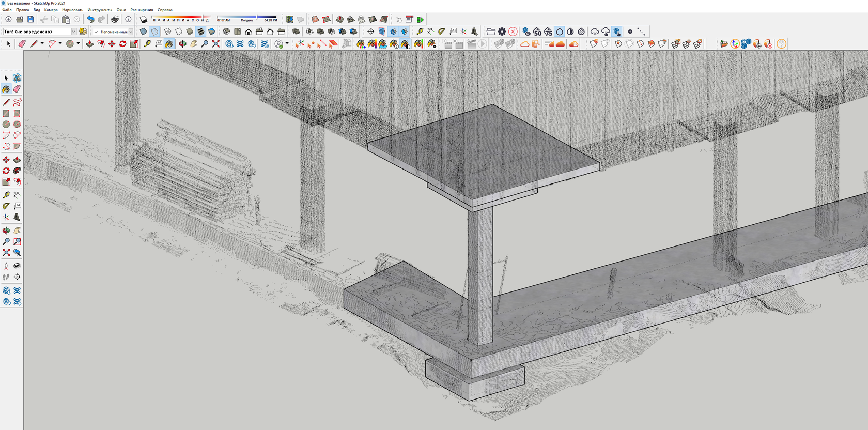Expand the user account dropdown arrow

tap(287, 43)
